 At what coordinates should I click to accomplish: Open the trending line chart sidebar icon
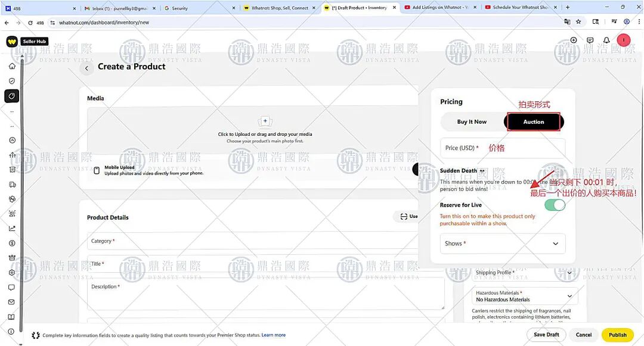point(12,228)
